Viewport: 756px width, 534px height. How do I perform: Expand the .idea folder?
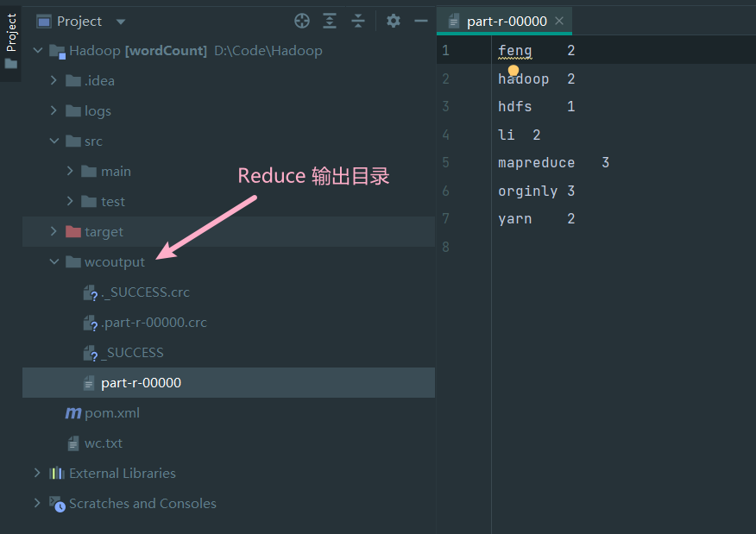tap(54, 81)
